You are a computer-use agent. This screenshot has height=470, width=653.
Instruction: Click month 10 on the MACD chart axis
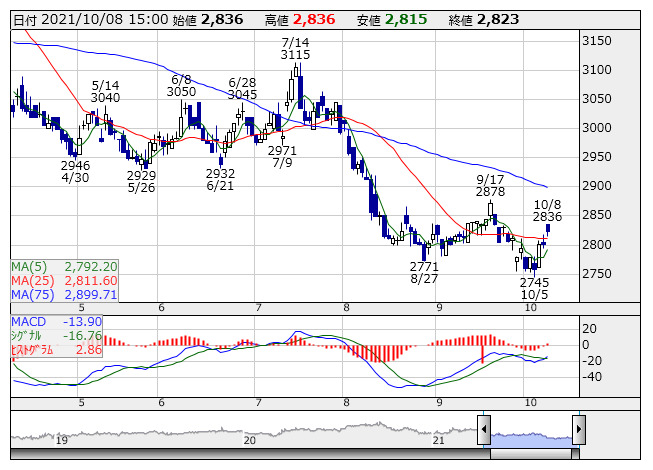[531, 403]
